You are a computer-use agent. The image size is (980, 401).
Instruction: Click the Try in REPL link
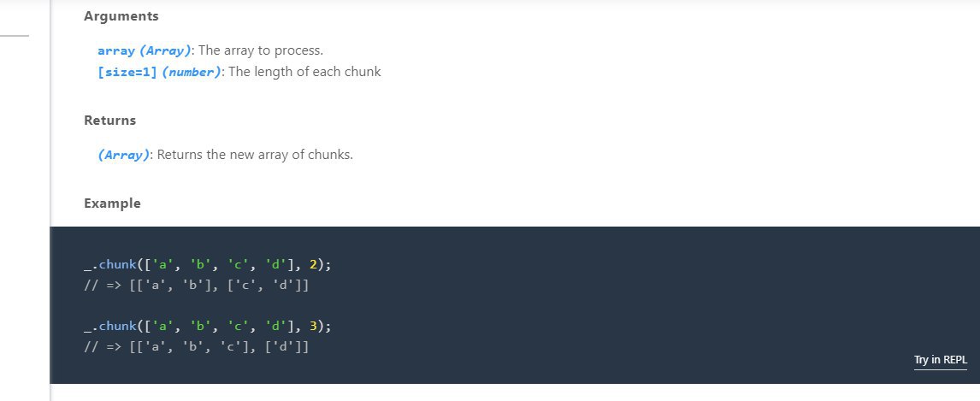click(x=940, y=360)
